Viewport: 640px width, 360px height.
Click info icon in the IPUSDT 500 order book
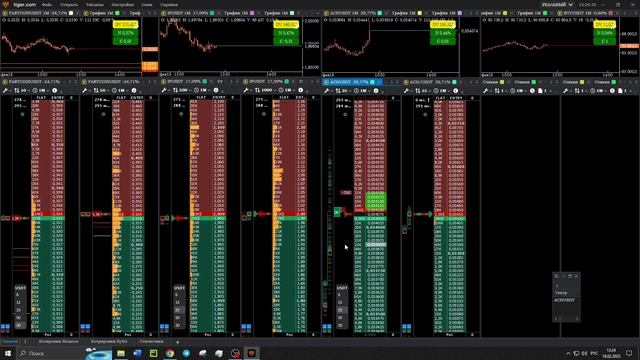216,90
